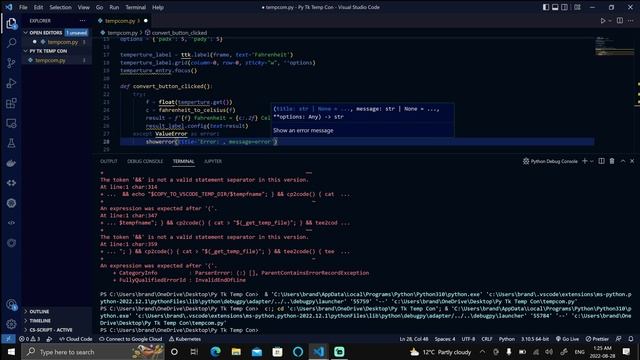Image resolution: width=640 pixels, height=360 pixels.
Task: Change the Python language mode in status bar
Action: (507, 339)
